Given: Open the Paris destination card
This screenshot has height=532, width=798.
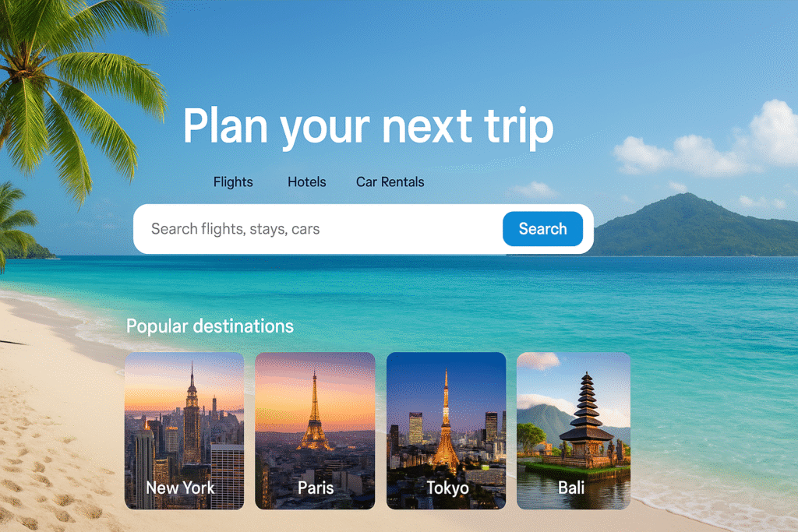Looking at the screenshot, I should coord(315,431).
